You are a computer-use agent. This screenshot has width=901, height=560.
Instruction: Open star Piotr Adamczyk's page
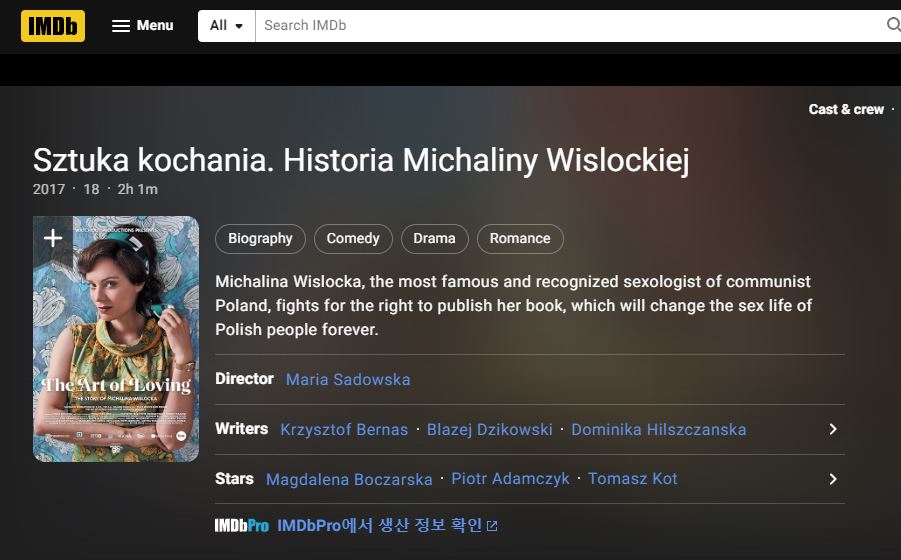[510, 479]
